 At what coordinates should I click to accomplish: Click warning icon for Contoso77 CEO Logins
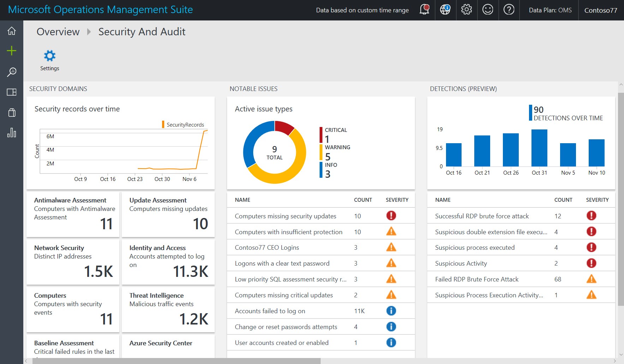tap(391, 247)
